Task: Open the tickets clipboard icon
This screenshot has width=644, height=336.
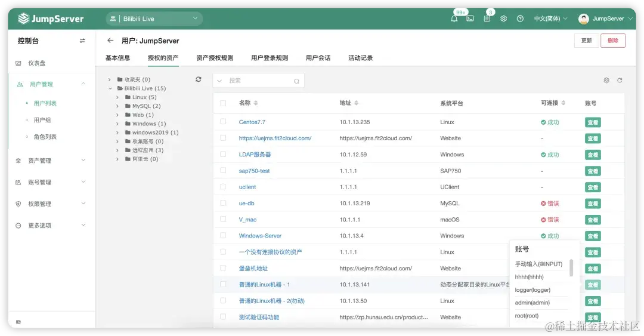Action: (x=487, y=19)
